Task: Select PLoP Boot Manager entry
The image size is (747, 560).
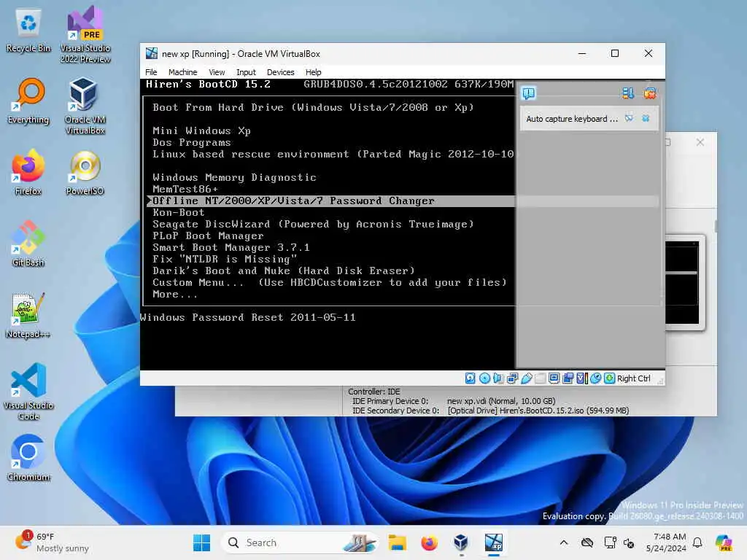Action: click(x=208, y=236)
